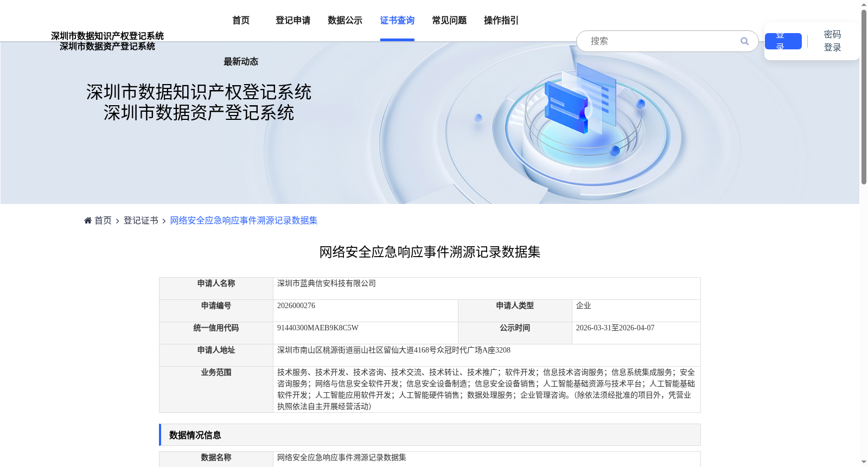Select applicant type value 企业

click(x=584, y=306)
